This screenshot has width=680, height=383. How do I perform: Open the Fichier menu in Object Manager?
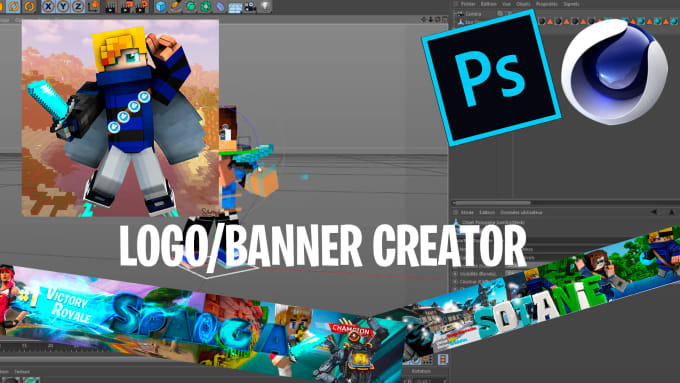click(468, 4)
